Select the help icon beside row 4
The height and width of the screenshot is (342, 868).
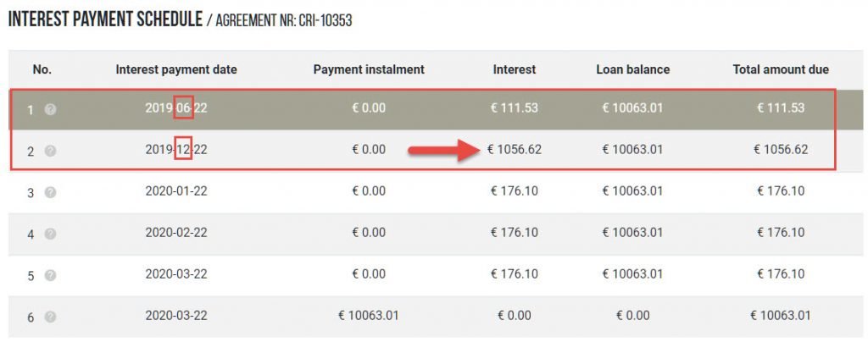point(50,234)
